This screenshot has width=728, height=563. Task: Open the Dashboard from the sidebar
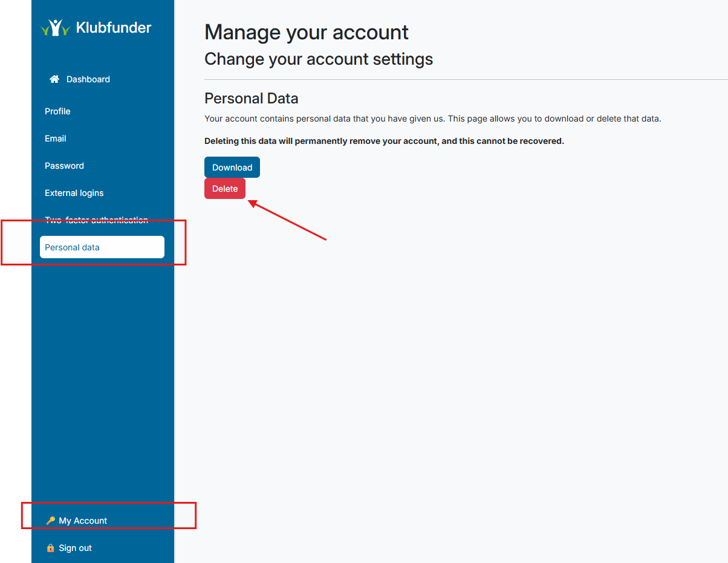tap(89, 79)
